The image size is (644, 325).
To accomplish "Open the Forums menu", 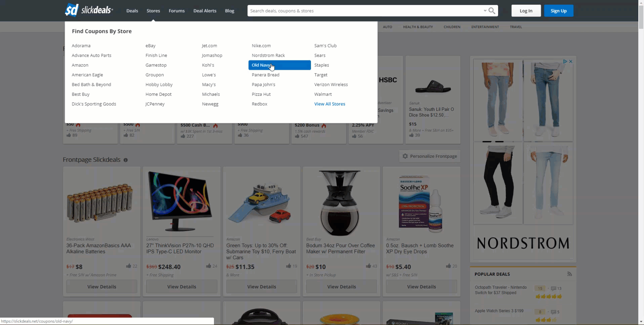I will click(x=176, y=11).
